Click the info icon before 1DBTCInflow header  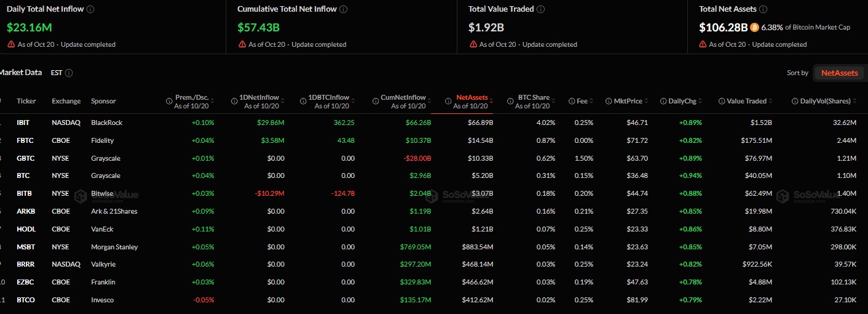pos(303,101)
